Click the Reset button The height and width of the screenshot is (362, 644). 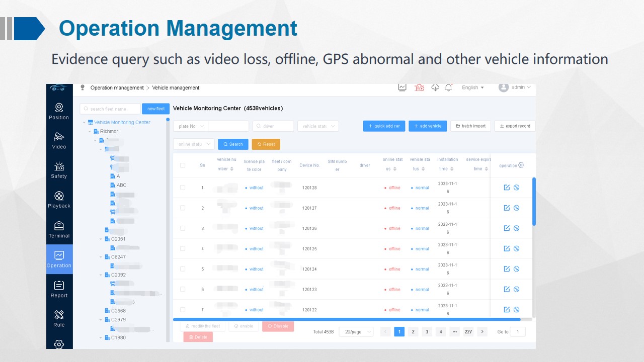[x=266, y=144]
